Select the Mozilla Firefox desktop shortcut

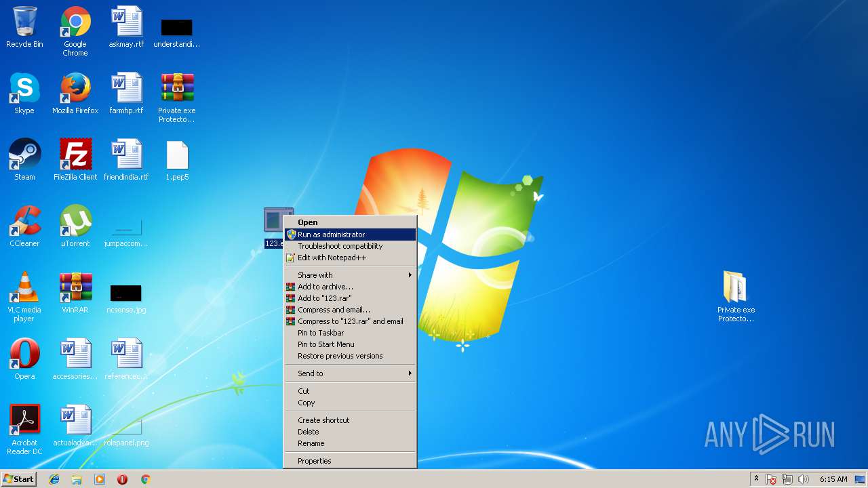pos(75,94)
